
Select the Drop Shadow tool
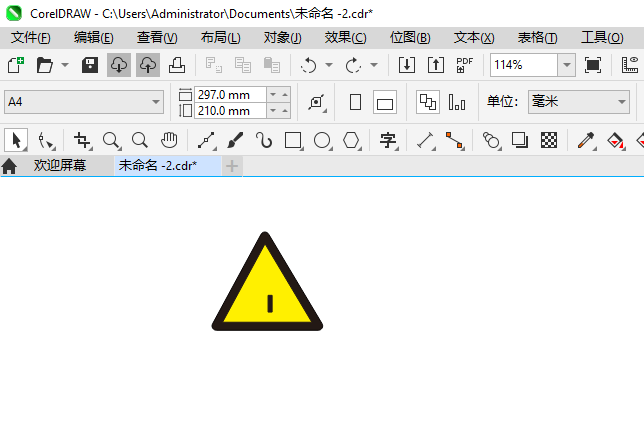point(520,140)
